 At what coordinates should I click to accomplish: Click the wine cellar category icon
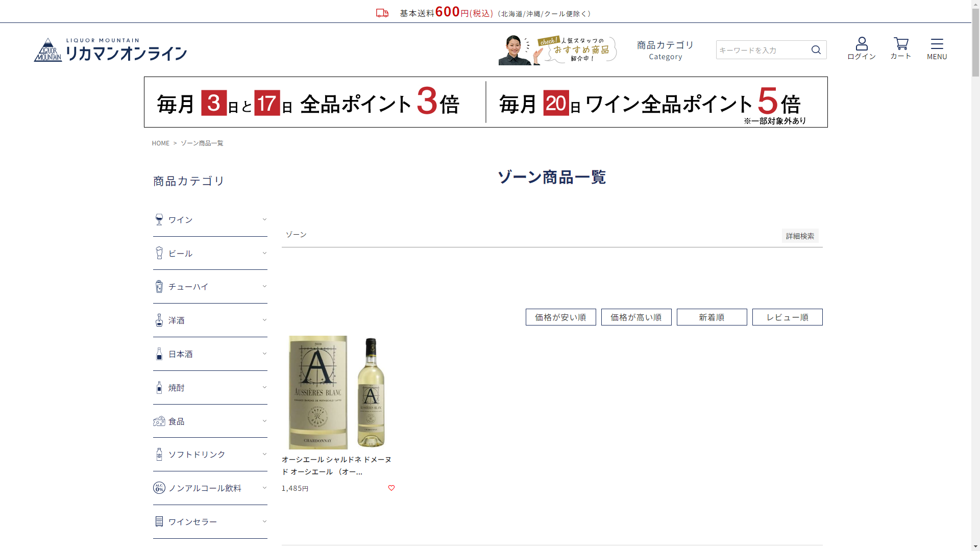point(159,521)
